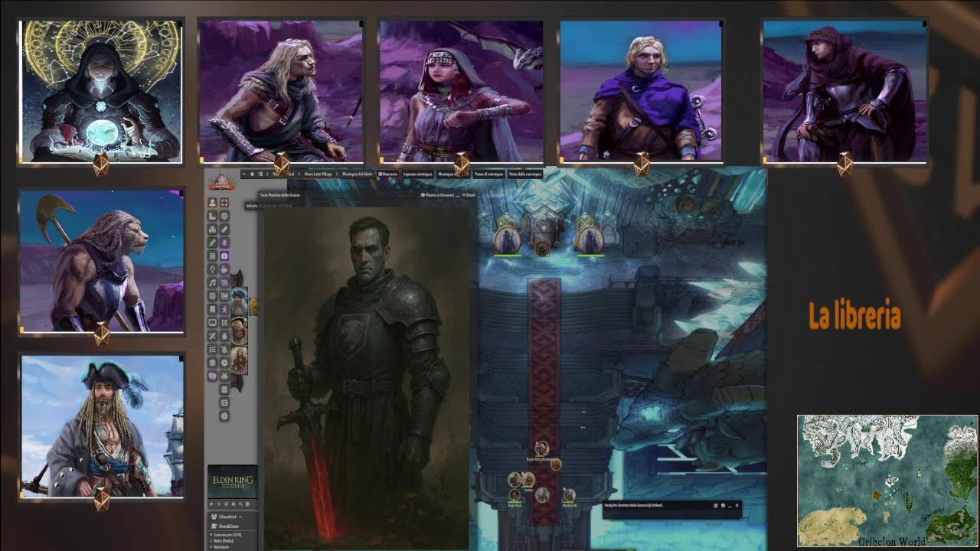Click the lion warrior with axe portrait

pos(102,262)
